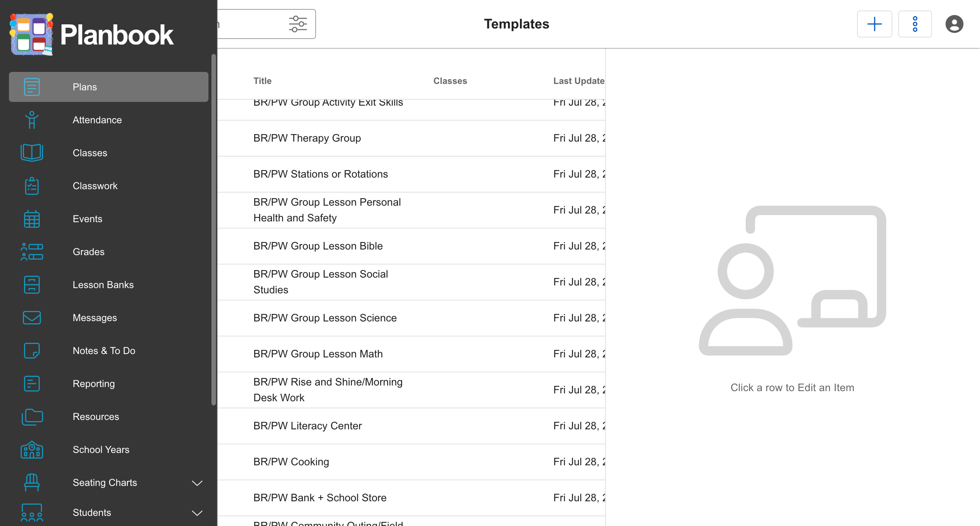Open the BR/PW Cooking row

coord(411,462)
